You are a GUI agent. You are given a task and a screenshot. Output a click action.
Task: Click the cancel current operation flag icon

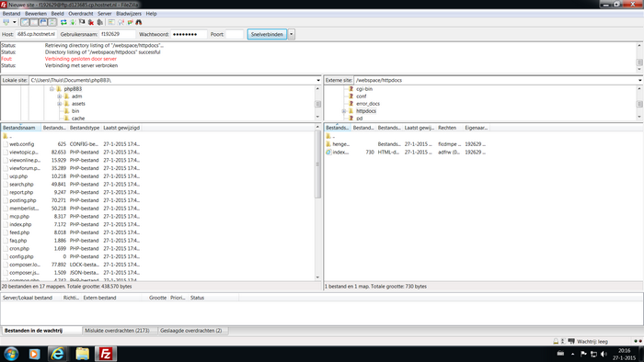(82, 22)
